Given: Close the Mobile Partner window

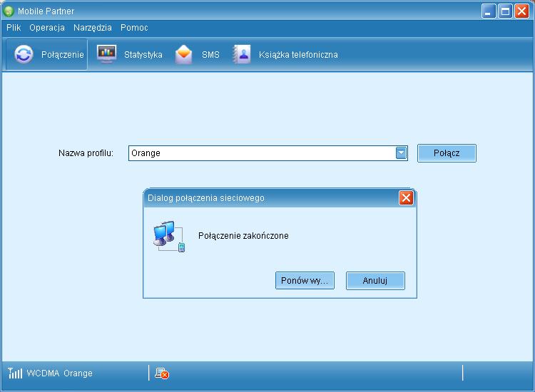Looking at the screenshot, I should (521, 11).
